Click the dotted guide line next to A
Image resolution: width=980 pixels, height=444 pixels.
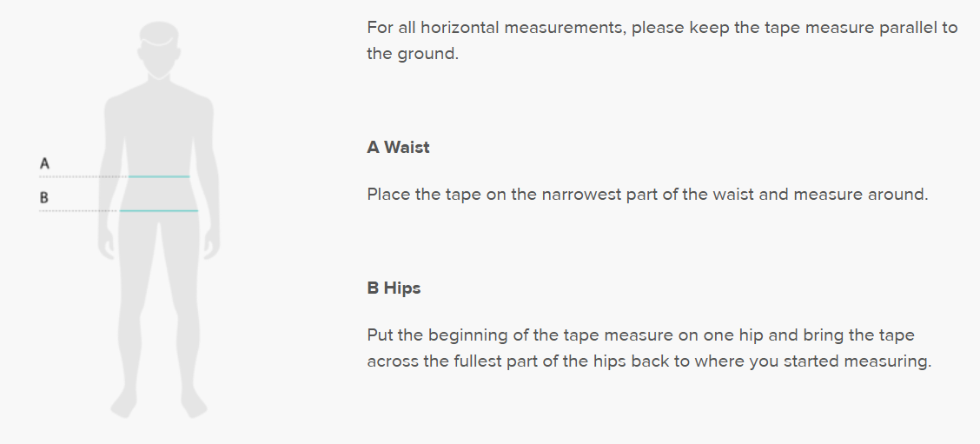[x=83, y=176]
